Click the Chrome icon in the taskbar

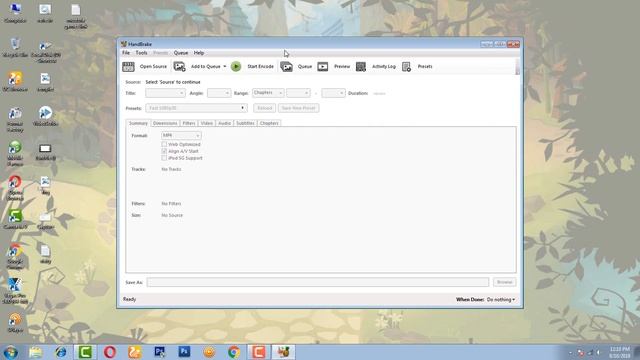pos(234,352)
